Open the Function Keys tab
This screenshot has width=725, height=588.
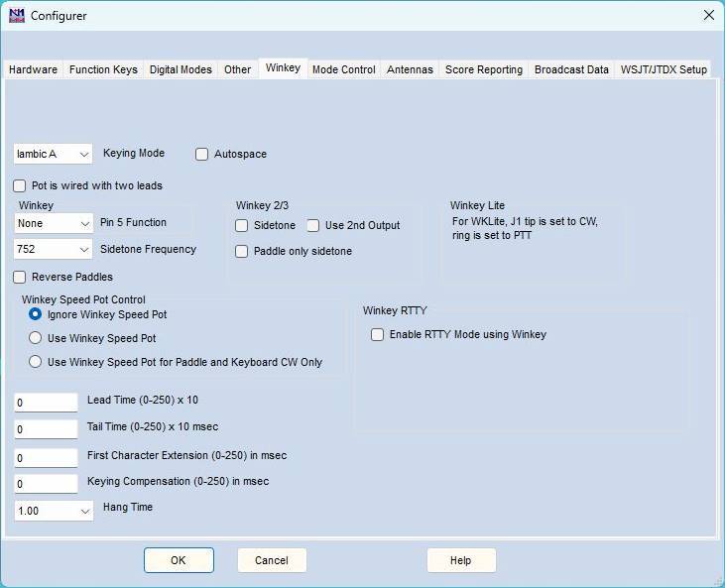tap(103, 69)
